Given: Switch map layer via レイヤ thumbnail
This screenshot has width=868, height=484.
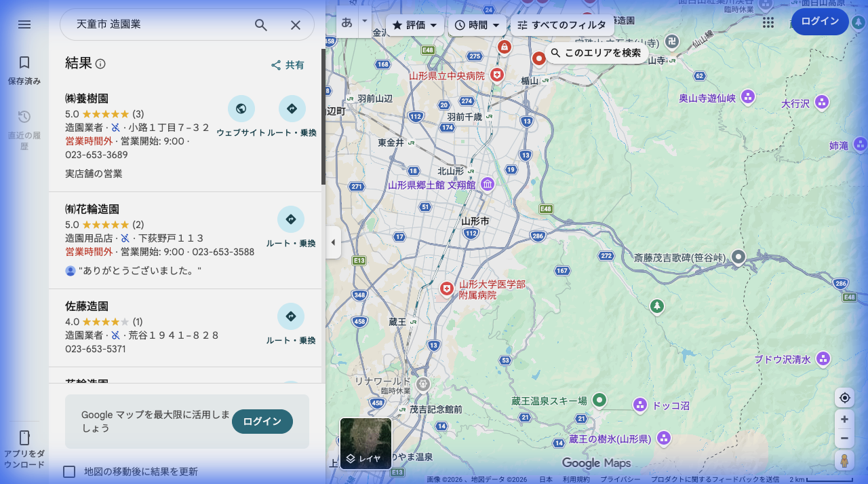Looking at the screenshot, I should point(366,443).
